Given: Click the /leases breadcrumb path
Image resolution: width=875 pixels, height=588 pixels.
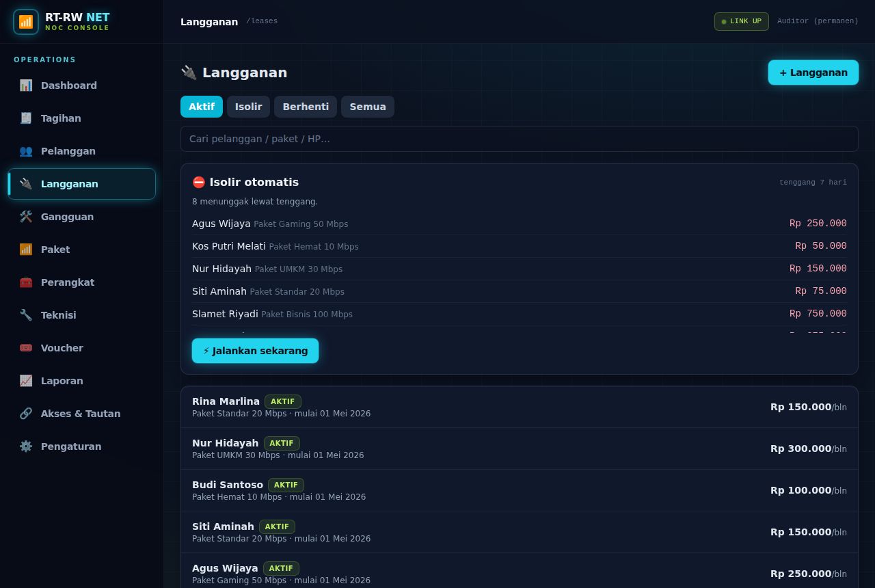Looking at the screenshot, I should point(262,21).
